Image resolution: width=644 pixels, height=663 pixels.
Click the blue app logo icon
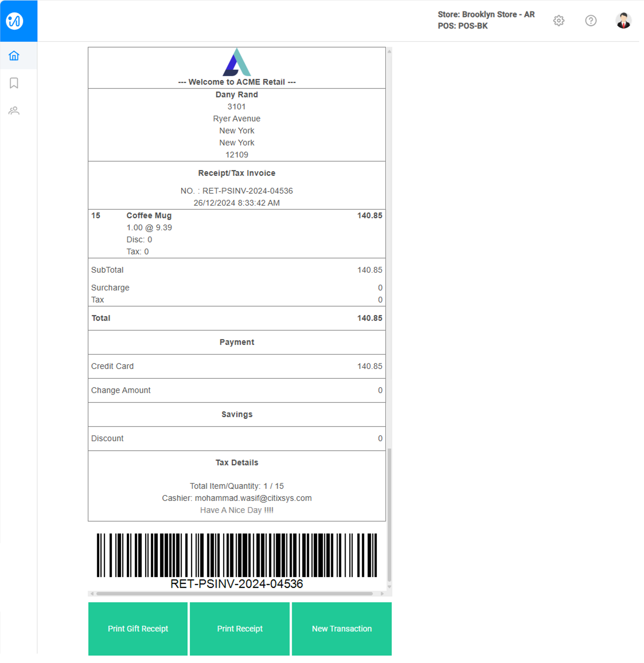click(x=15, y=21)
